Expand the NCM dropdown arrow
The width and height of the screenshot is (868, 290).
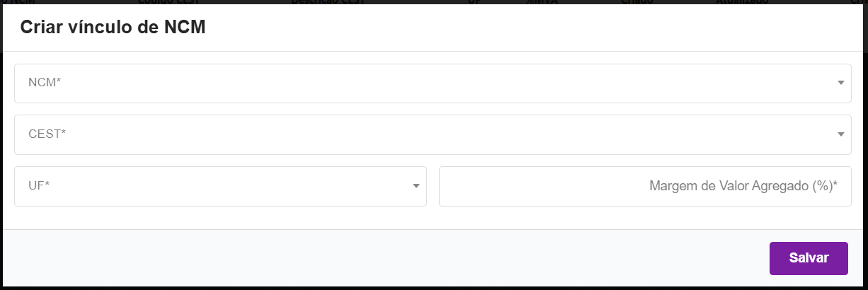tap(840, 83)
